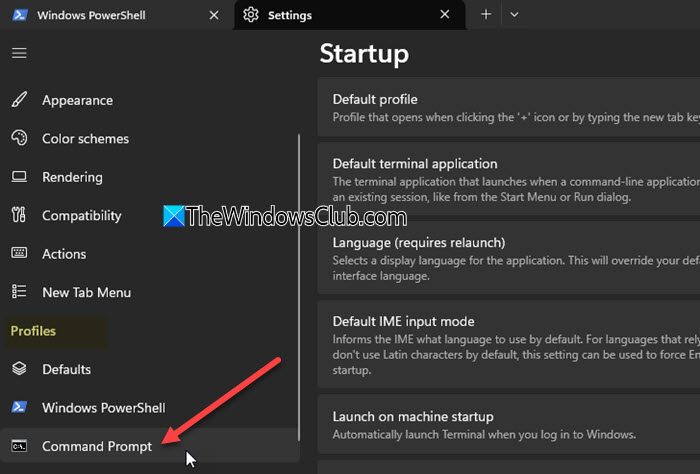Select New Tab Menu in sidebar

(150, 292)
